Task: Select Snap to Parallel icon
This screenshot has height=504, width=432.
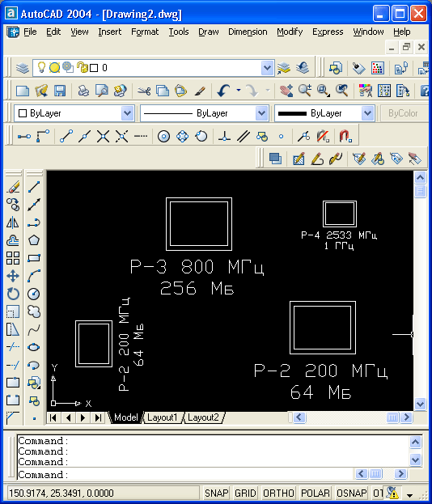Action: (244, 136)
